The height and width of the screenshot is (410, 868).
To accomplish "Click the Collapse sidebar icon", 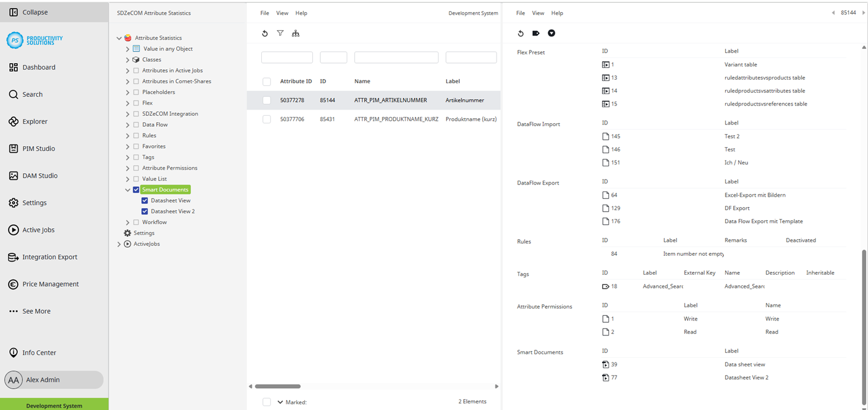I will [x=14, y=12].
